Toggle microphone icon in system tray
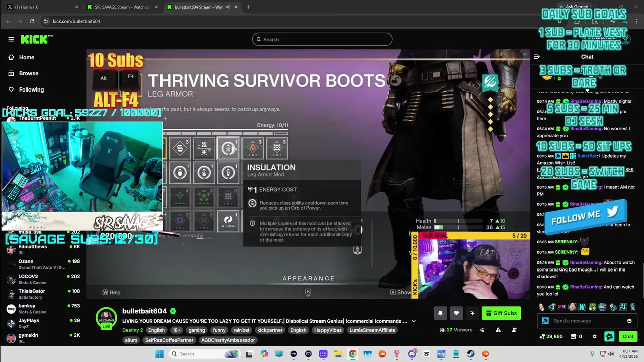 (593, 354)
